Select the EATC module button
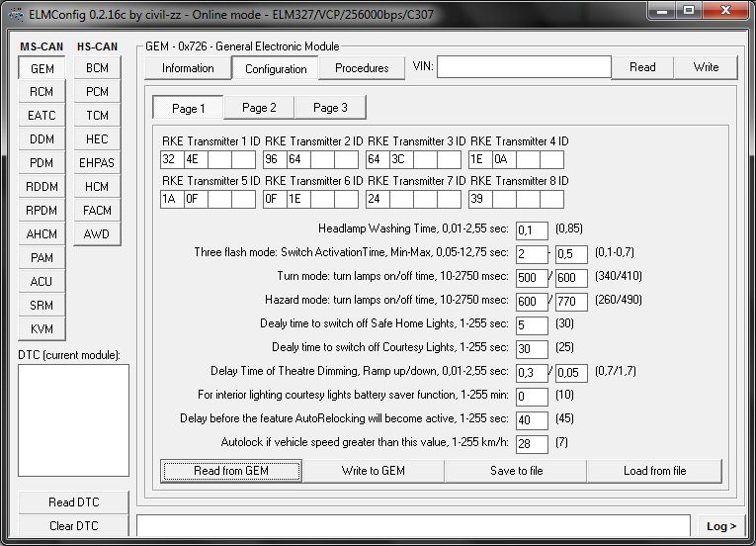 (42, 116)
